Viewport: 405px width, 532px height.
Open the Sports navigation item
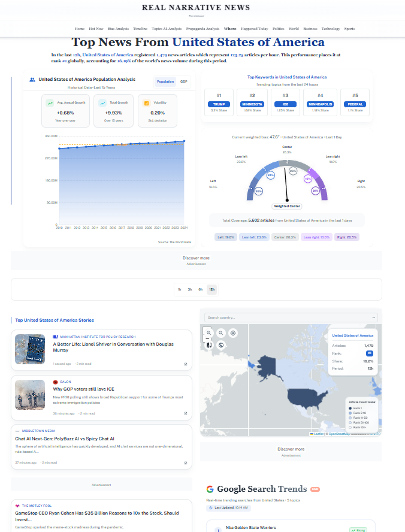click(349, 29)
